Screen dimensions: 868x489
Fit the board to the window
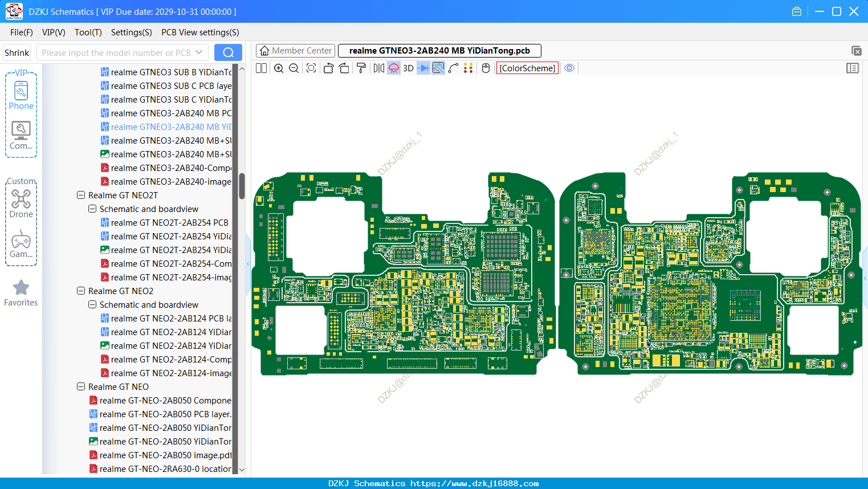[311, 68]
